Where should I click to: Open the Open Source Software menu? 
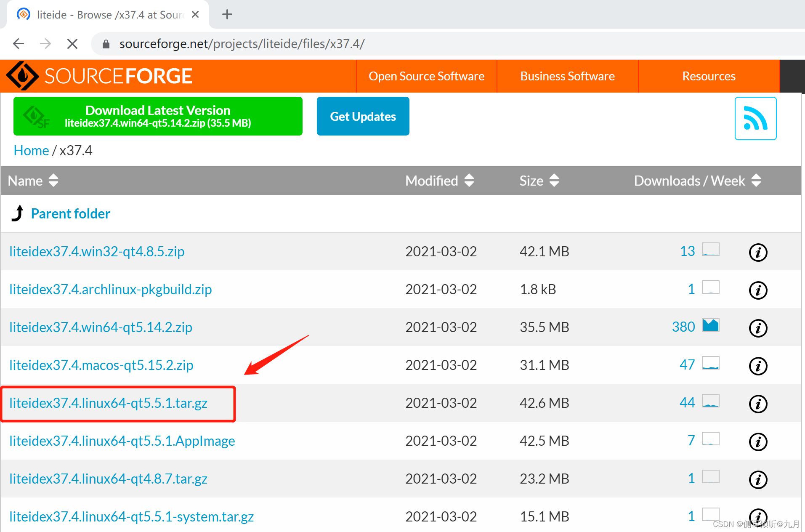[x=427, y=76]
